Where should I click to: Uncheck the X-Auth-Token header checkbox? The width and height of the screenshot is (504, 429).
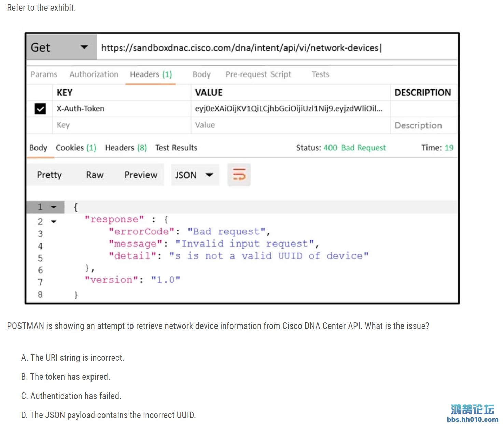pyautogui.click(x=40, y=109)
